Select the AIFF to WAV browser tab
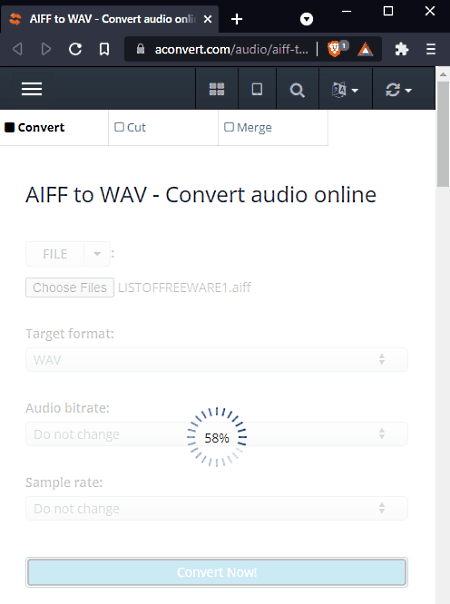Image resolution: width=450 pixels, height=604 pixels. pos(110,19)
